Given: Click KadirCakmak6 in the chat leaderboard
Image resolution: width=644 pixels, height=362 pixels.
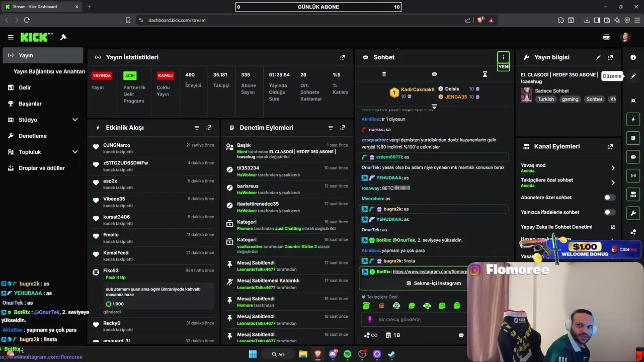Looking at the screenshot, I should (x=418, y=89).
